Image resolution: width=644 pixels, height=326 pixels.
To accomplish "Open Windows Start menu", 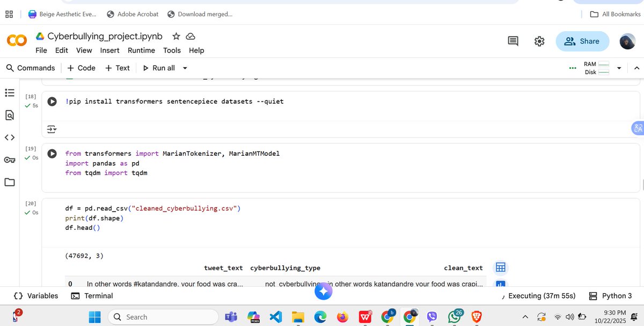I will [94, 317].
